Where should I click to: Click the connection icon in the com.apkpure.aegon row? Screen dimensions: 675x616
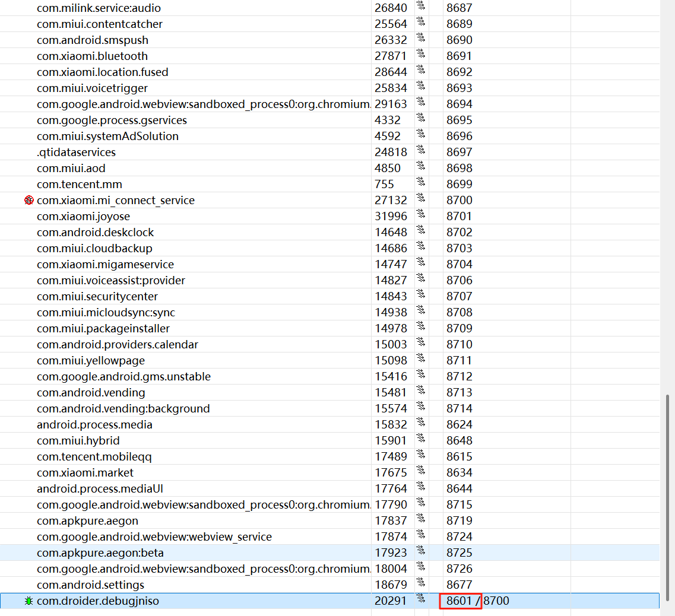click(x=421, y=519)
